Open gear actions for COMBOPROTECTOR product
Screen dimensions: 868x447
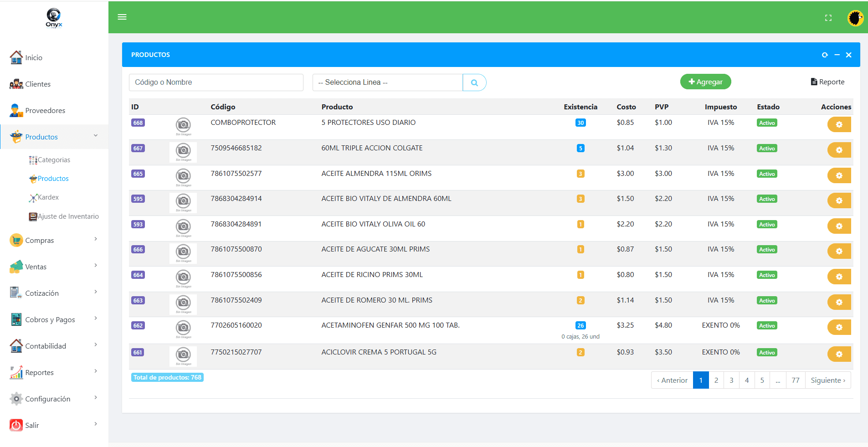tap(839, 124)
